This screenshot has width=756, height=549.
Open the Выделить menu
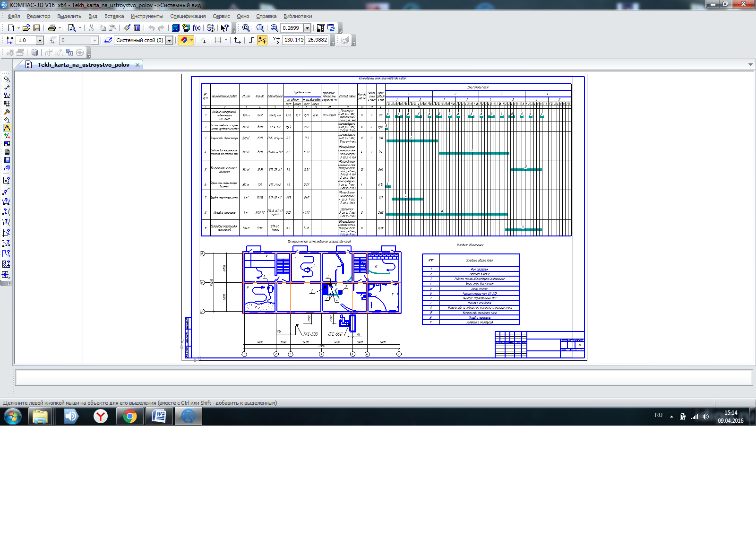pos(69,16)
